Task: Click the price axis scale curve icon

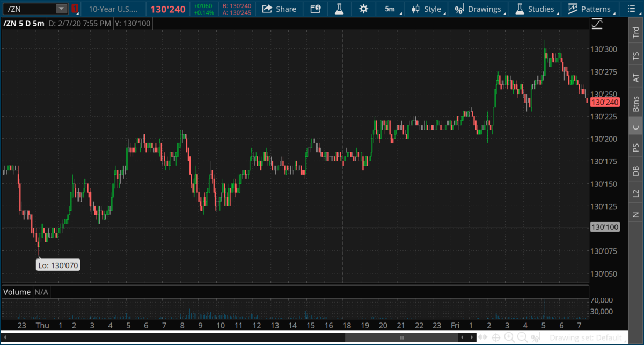Action: pyautogui.click(x=597, y=24)
